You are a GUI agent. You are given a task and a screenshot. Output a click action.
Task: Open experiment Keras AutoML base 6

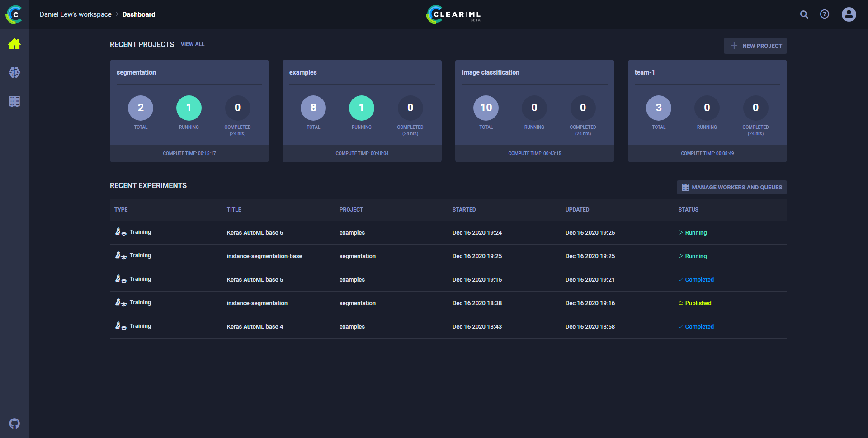tap(255, 233)
